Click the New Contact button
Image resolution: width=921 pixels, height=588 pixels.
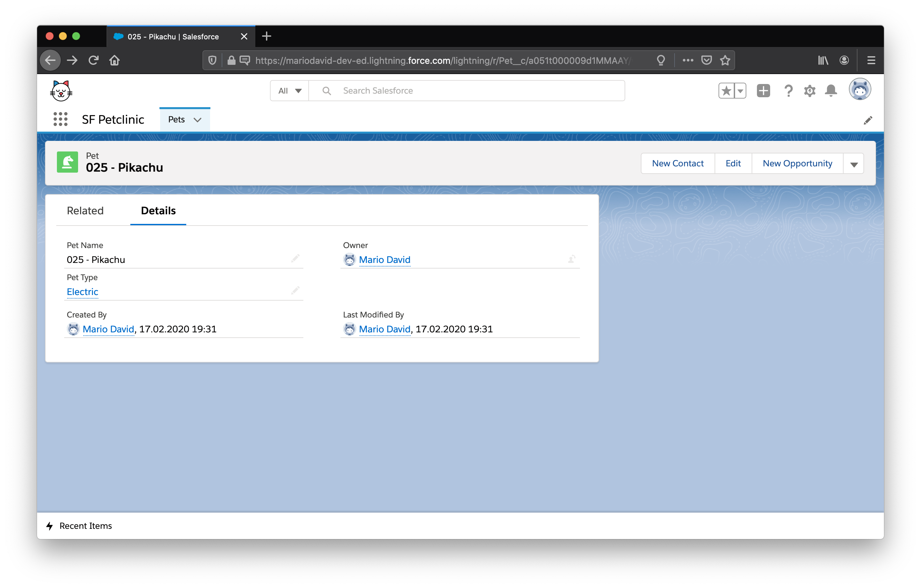pos(678,164)
